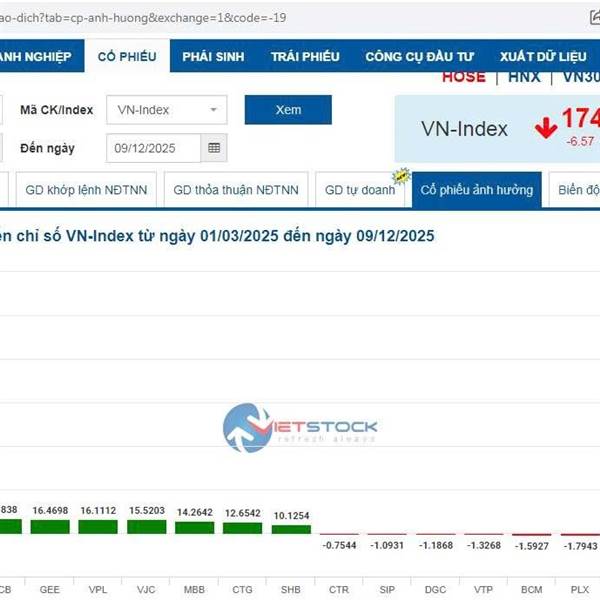Image resolution: width=600 pixels, height=600 pixels.
Task: Open the TRÁI PHIẾU menu
Action: 305,57
